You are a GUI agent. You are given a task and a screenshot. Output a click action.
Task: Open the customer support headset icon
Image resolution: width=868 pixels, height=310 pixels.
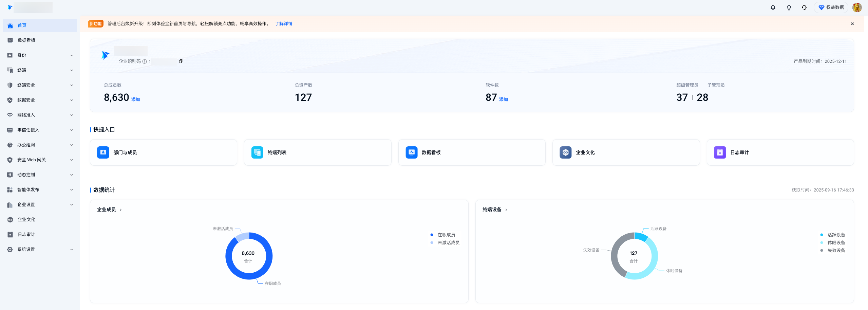(804, 7)
